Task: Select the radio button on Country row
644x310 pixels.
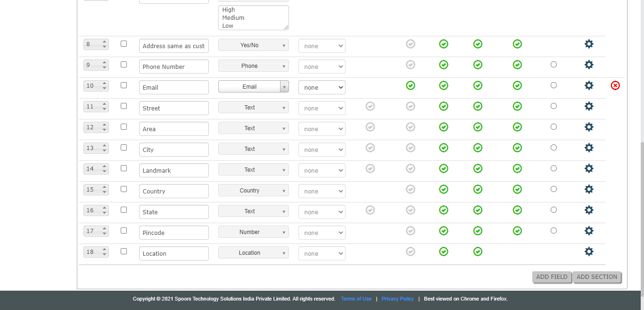Action: [x=553, y=189]
